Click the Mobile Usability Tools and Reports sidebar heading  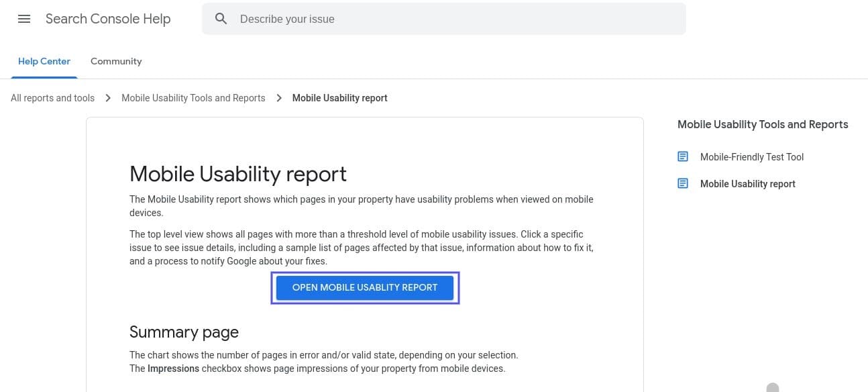coord(763,124)
